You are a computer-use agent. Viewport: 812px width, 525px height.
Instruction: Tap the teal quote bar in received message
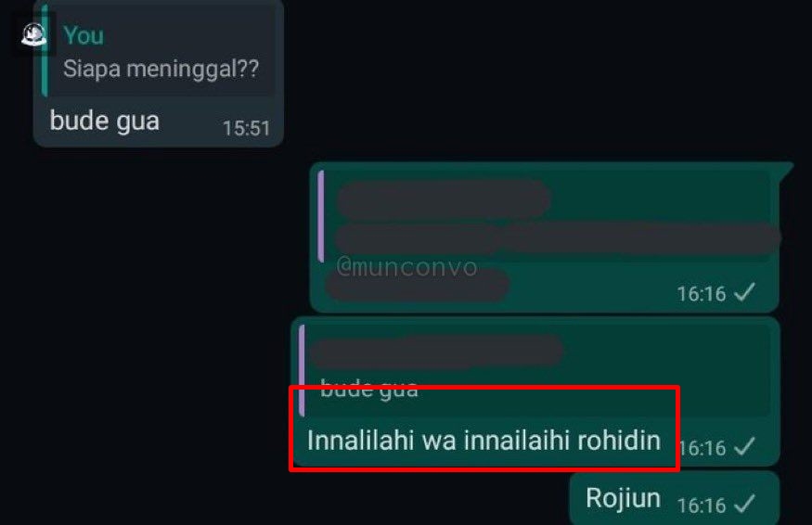pyautogui.click(x=45, y=50)
